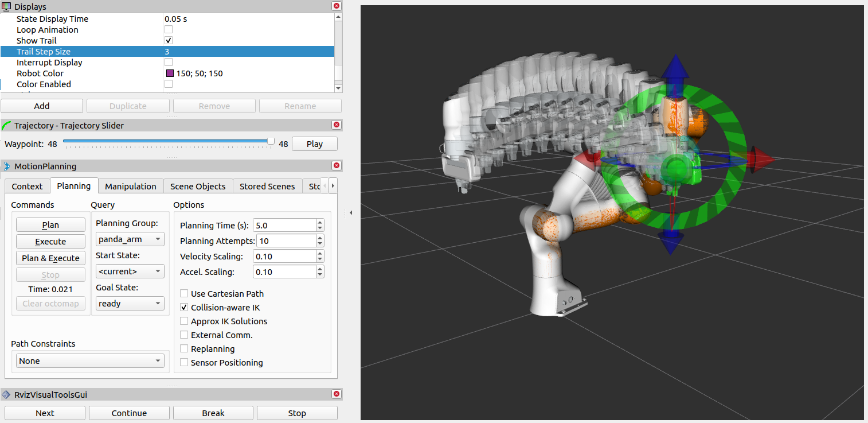The width and height of the screenshot is (868, 423).
Task: Close the Displays panel
Action: pyautogui.click(x=337, y=6)
